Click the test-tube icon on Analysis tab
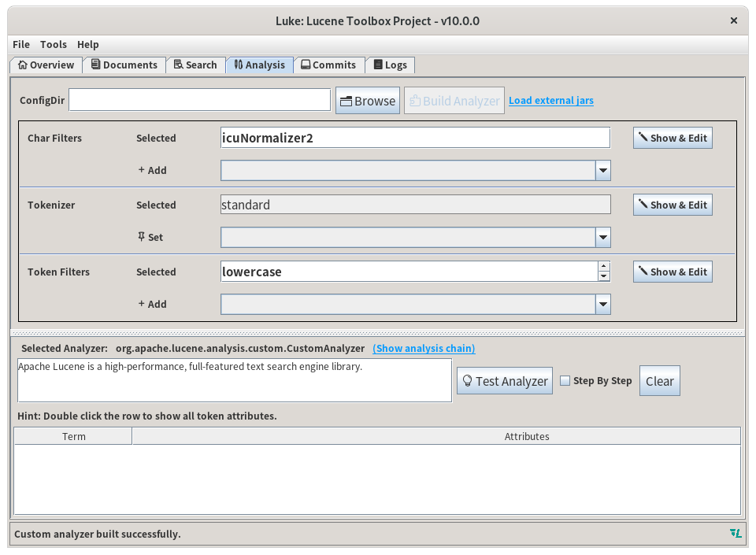 239,64
